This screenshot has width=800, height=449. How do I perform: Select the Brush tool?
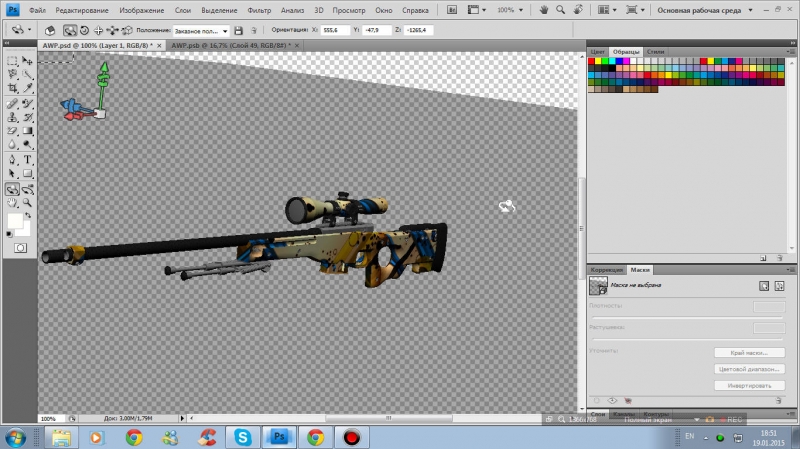28,104
